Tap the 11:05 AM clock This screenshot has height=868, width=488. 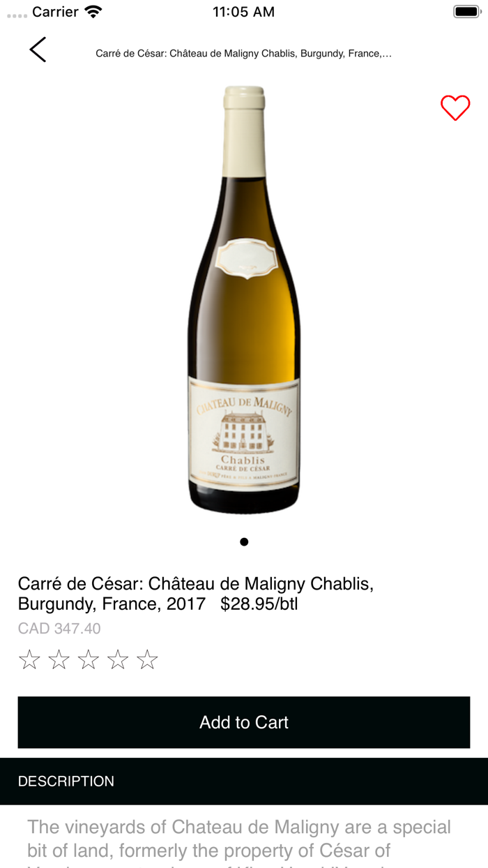(x=243, y=12)
